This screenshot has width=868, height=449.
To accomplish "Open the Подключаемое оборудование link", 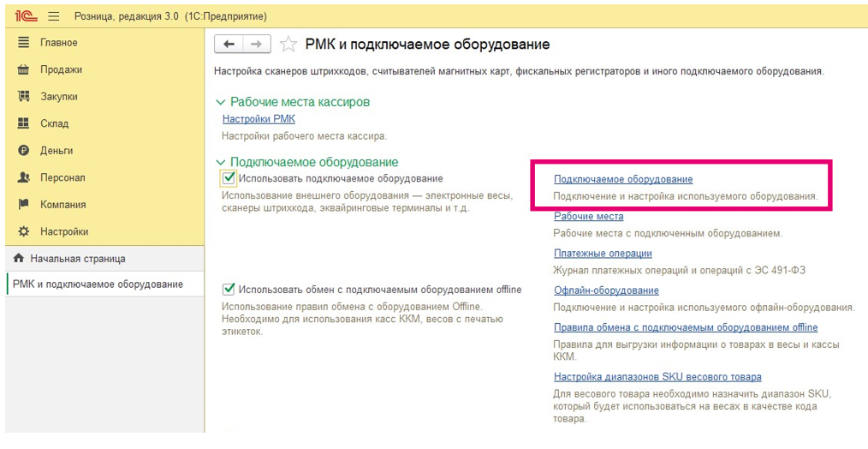I will 623,179.
